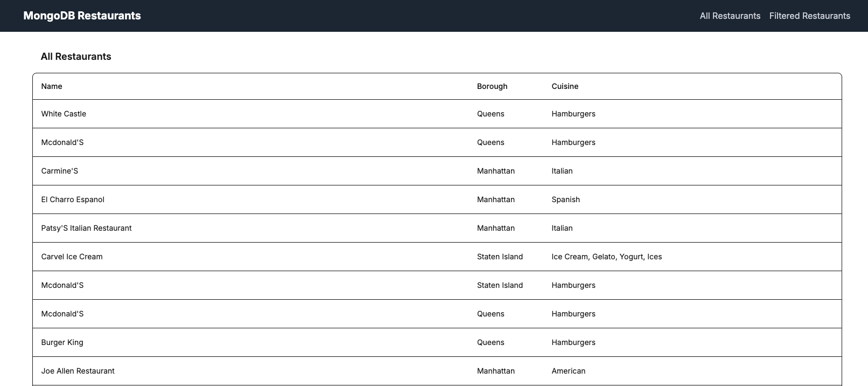Image resolution: width=868 pixels, height=386 pixels.
Task: Click Joe Allen Restaurant entry
Action: pyautogui.click(x=78, y=371)
